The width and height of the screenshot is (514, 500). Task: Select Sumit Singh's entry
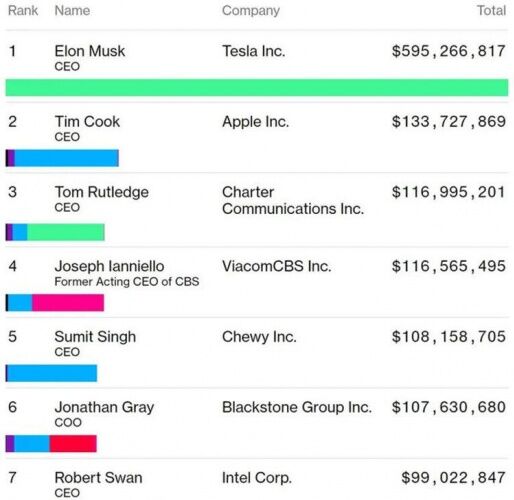pos(95,337)
